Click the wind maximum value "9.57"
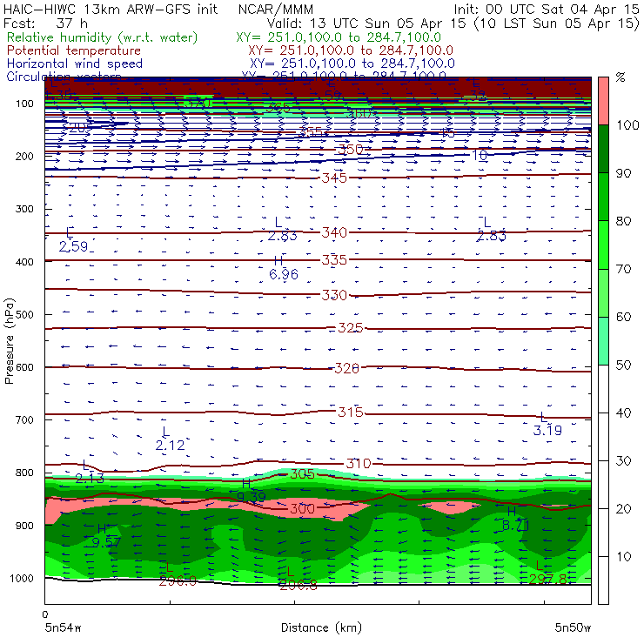The image size is (644, 644). click(106, 542)
